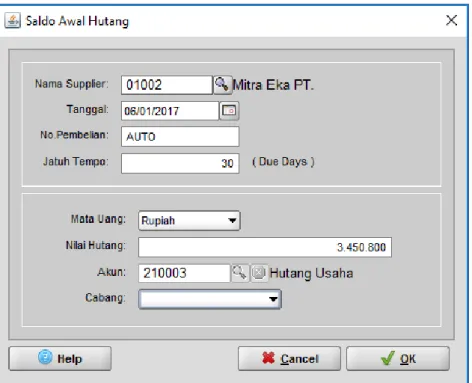
Task: Click the Jatuh Tempo field showing 30
Action: tap(180, 163)
